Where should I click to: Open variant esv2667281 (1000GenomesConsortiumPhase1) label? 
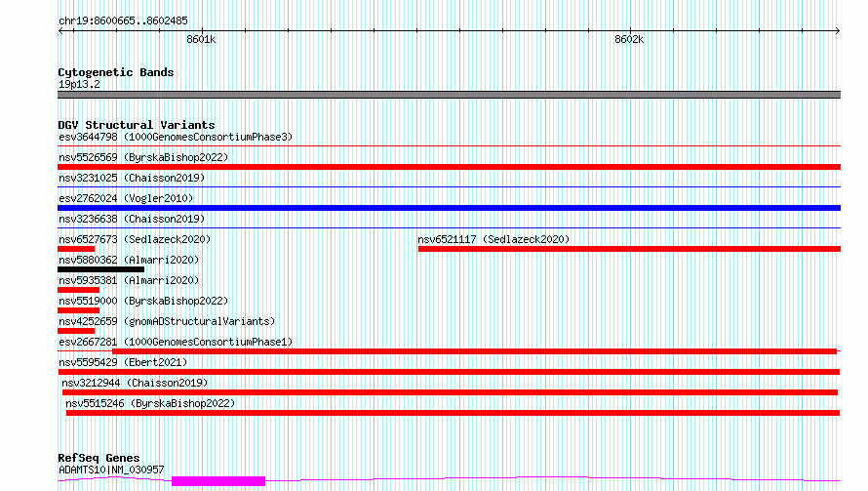tap(176, 342)
